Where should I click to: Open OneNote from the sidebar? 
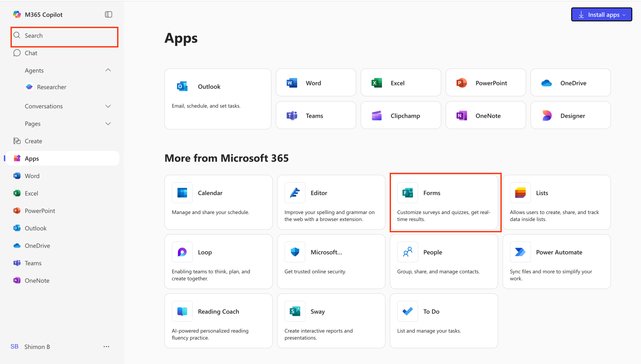[x=17, y=280]
